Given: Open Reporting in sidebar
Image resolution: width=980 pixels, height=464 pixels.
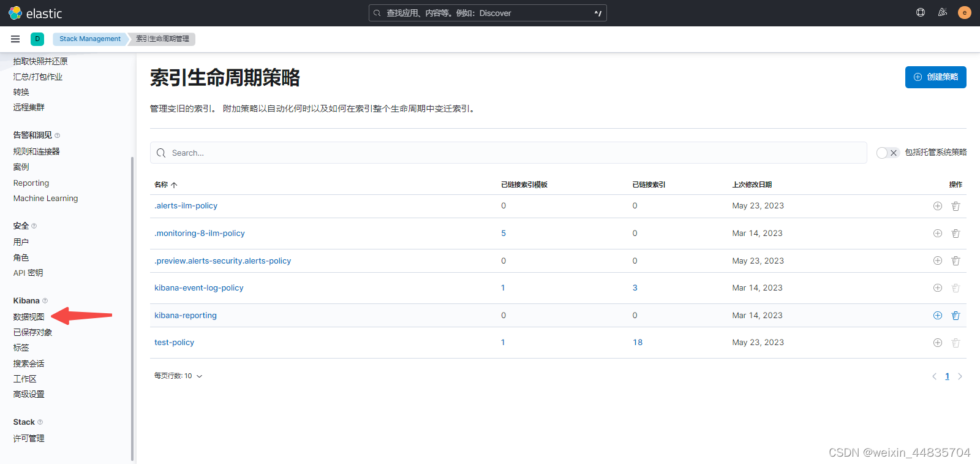Looking at the screenshot, I should tap(31, 183).
